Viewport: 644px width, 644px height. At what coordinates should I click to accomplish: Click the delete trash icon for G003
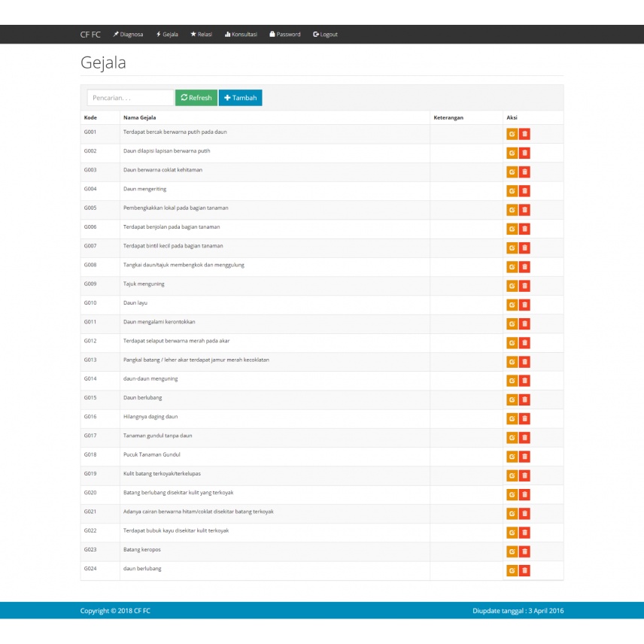[524, 172]
